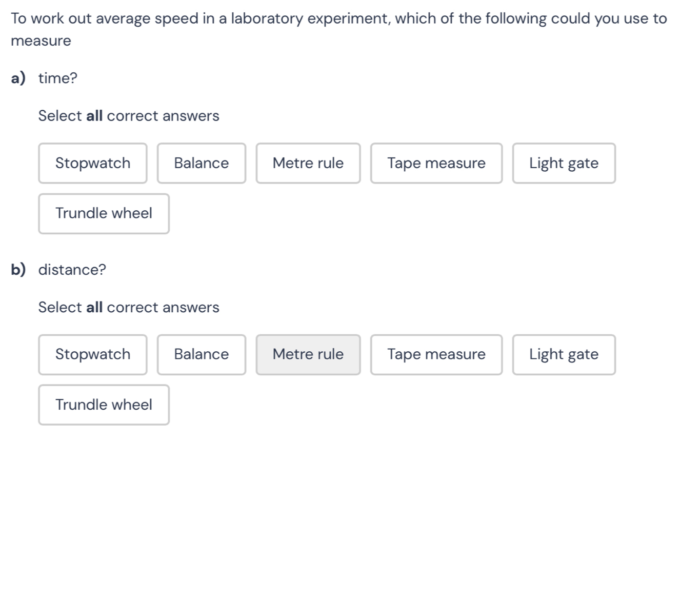Screen dimensions: 700x604
Task: Click the bold 'b)' part label
Action: (18, 270)
